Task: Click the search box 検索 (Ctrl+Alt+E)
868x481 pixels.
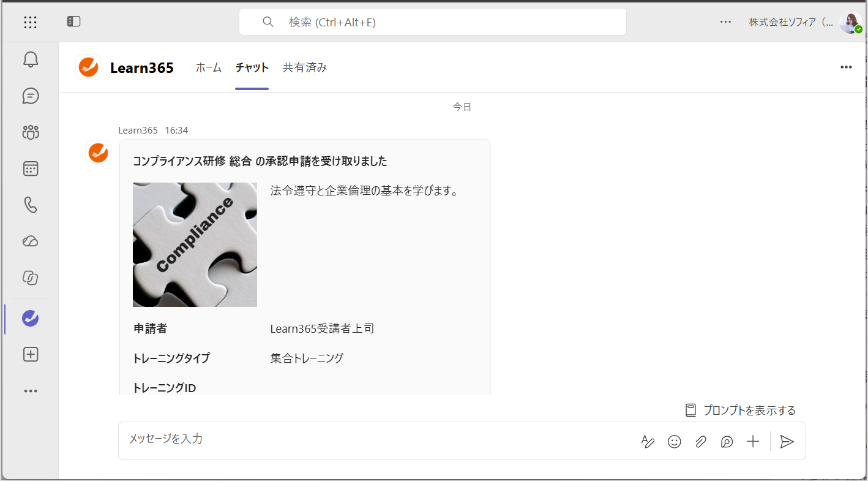Action: click(x=433, y=22)
